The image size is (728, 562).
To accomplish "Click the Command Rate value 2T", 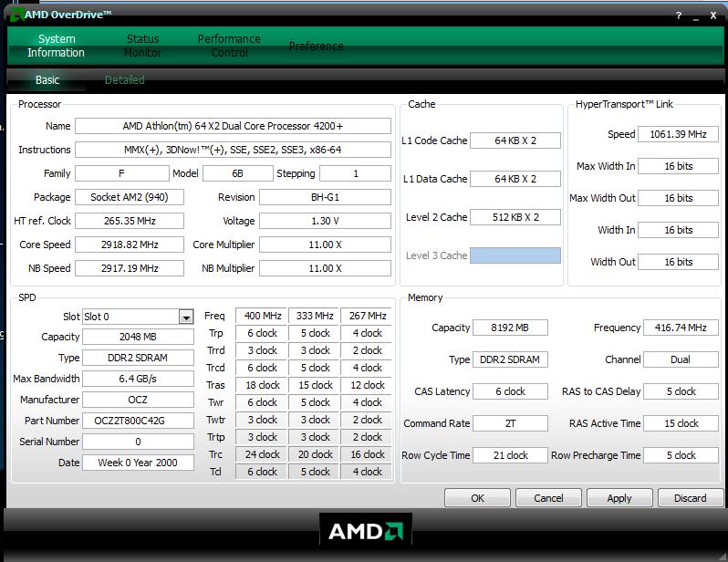I will 510,423.
